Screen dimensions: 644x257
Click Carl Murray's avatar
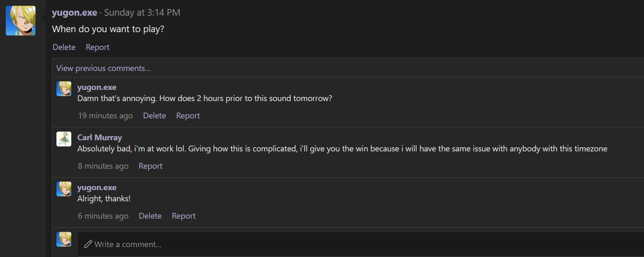coord(64,139)
